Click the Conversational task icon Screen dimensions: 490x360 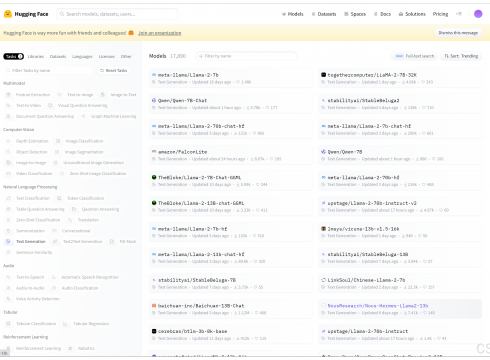click(x=54, y=231)
